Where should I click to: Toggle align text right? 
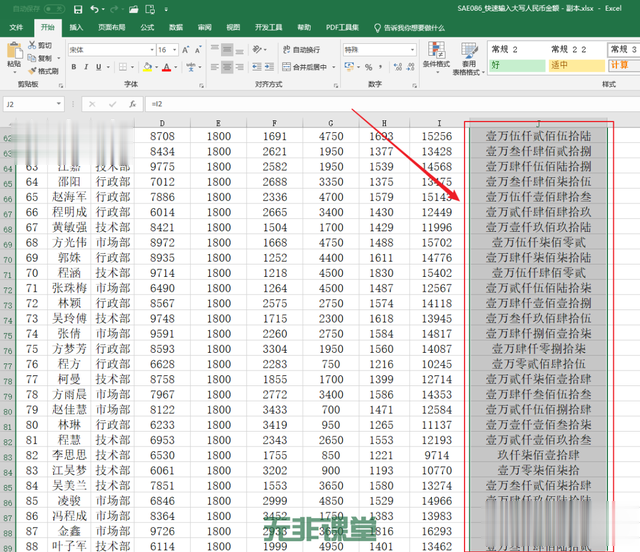coord(240,67)
